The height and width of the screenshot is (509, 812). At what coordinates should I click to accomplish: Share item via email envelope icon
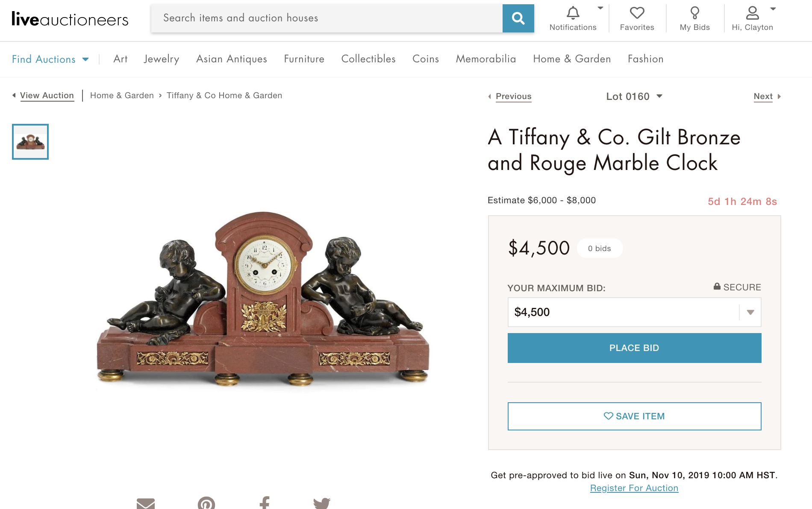pos(146,503)
